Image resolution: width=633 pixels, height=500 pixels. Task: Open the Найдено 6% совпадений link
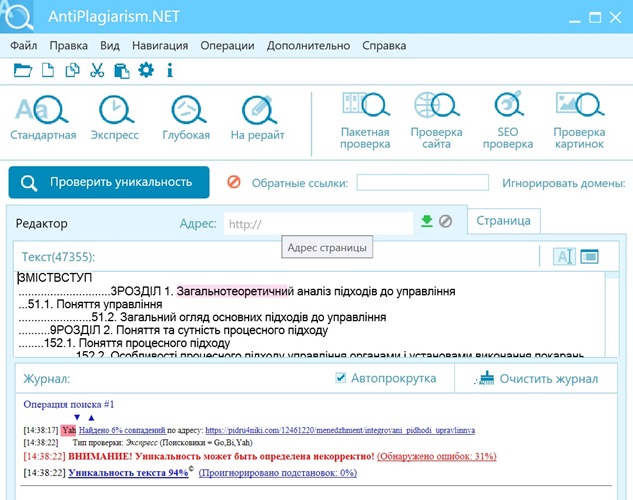pos(122,430)
